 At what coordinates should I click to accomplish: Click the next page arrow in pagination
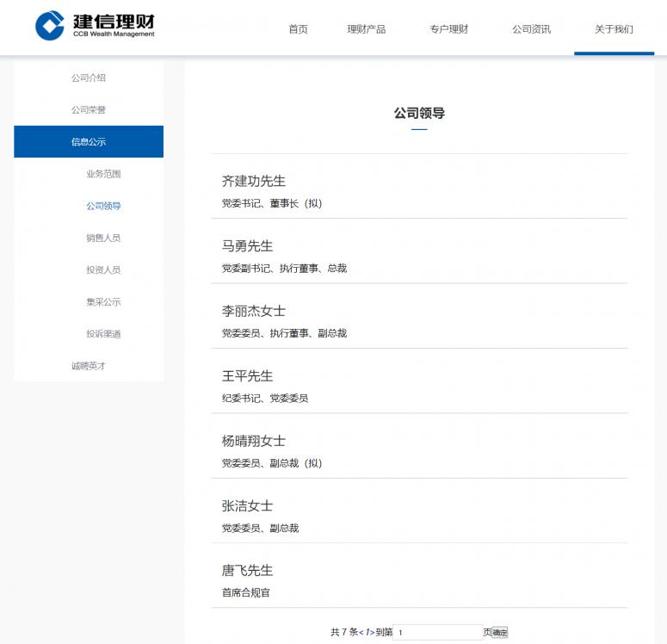point(373,633)
